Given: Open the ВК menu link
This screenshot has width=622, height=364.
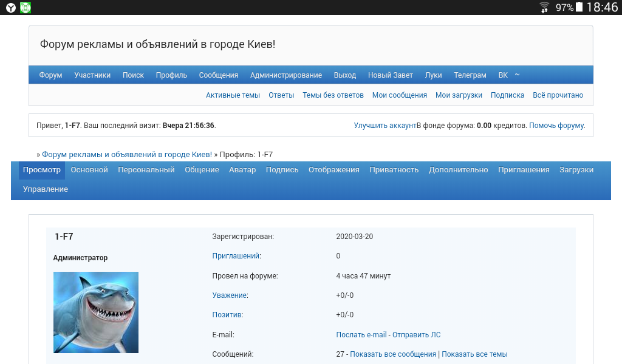Looking at the screenshot, I should pos(503,75).
